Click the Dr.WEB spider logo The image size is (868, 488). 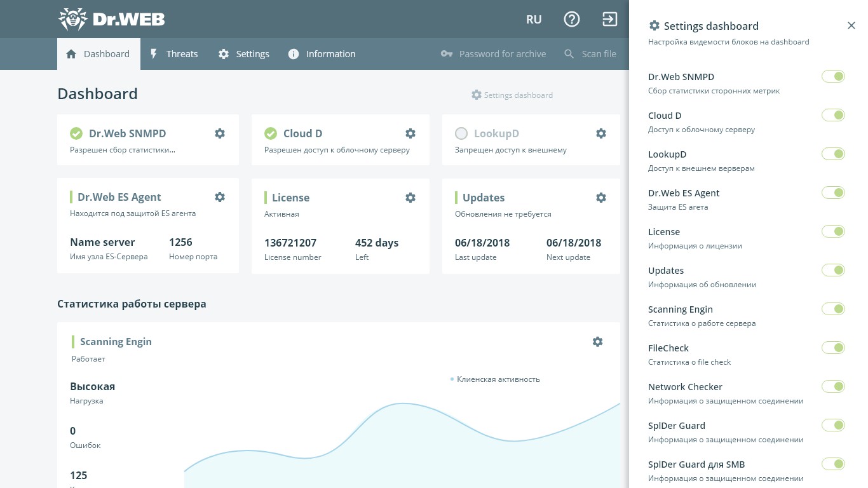[111, 19]
